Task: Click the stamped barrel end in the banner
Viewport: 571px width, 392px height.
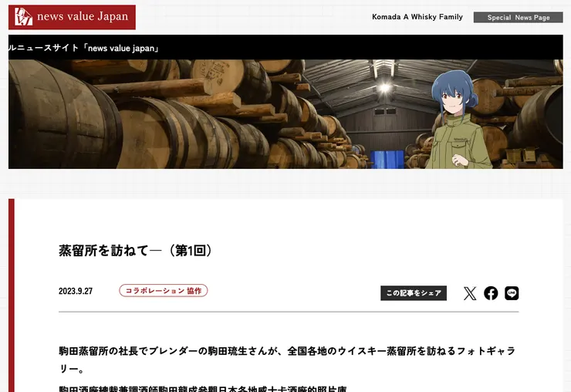Action: [218, 75]
